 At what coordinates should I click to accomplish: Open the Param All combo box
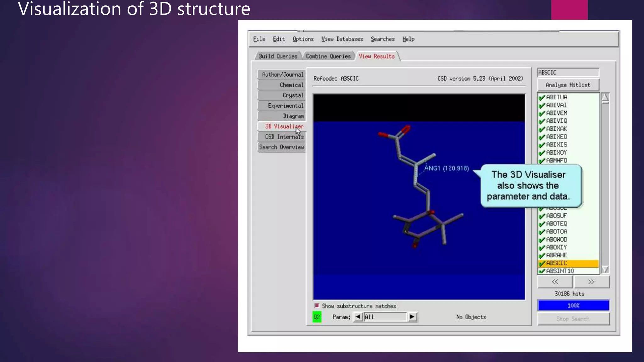[x=385, y=317]
